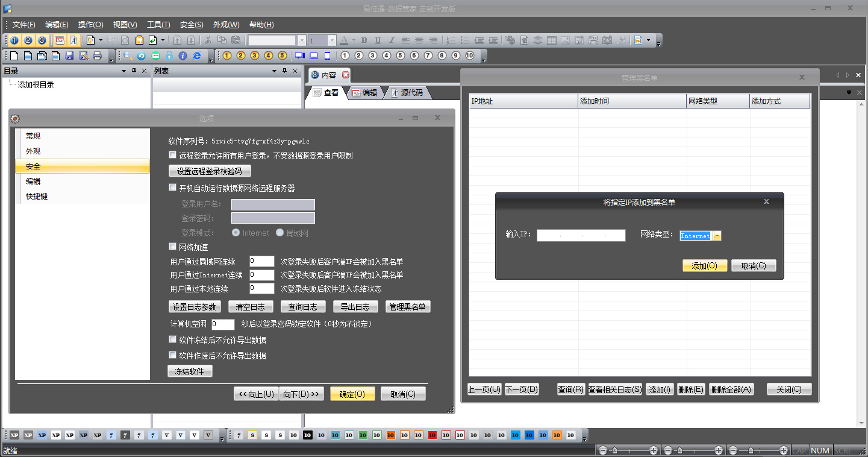
Task: Click the magnifier search icon
Action: pyautogui.click(x=128, y=56)
